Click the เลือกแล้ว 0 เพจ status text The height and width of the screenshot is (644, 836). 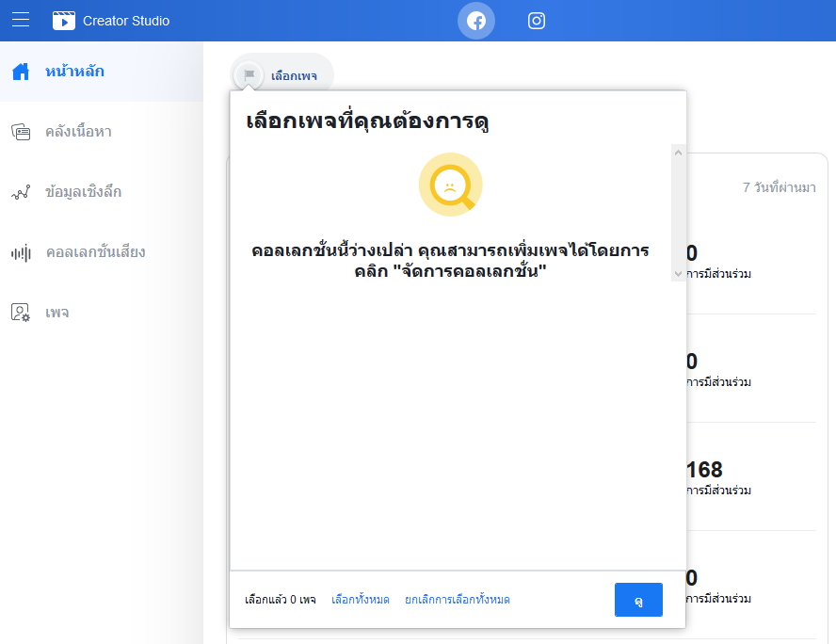coord(281,600)
